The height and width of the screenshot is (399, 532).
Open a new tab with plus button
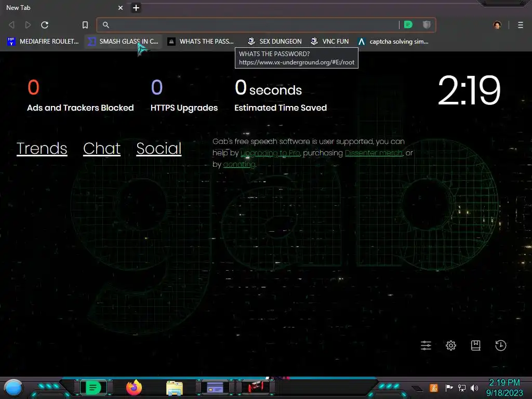(x=136, y=8)
